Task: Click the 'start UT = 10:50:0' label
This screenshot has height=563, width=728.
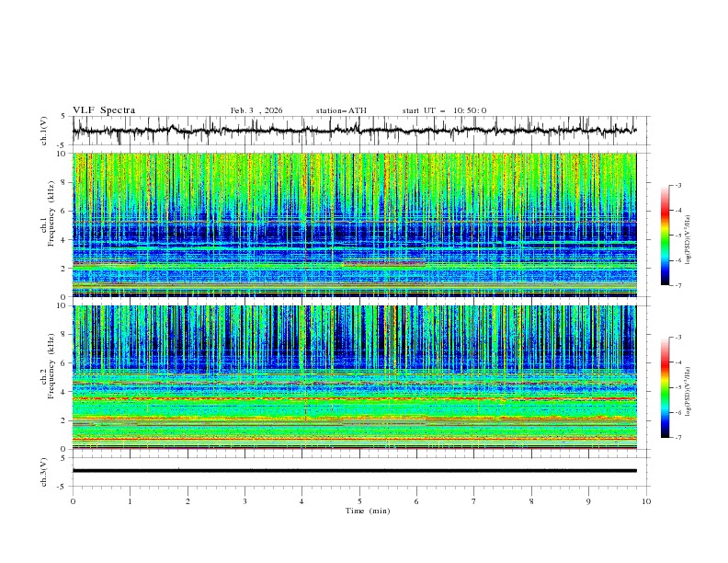Action: tap(444, 110)
